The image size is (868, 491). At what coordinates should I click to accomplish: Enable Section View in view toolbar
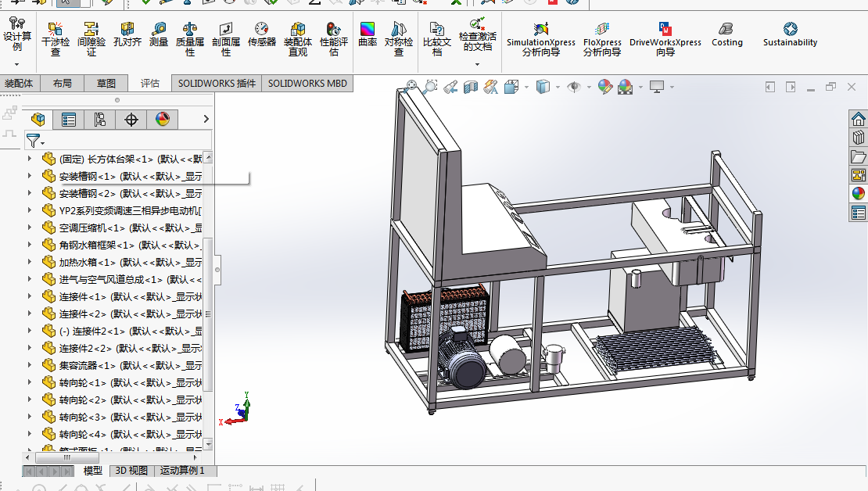470,87
